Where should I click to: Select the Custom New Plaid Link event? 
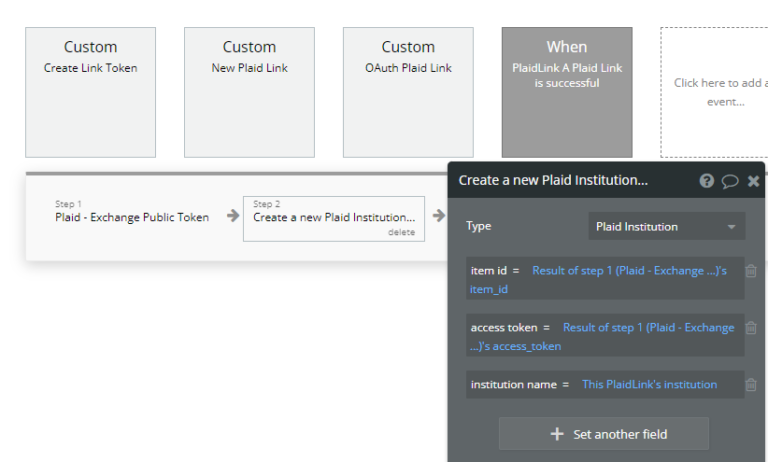pyautogui.click(x=249, y=93)
